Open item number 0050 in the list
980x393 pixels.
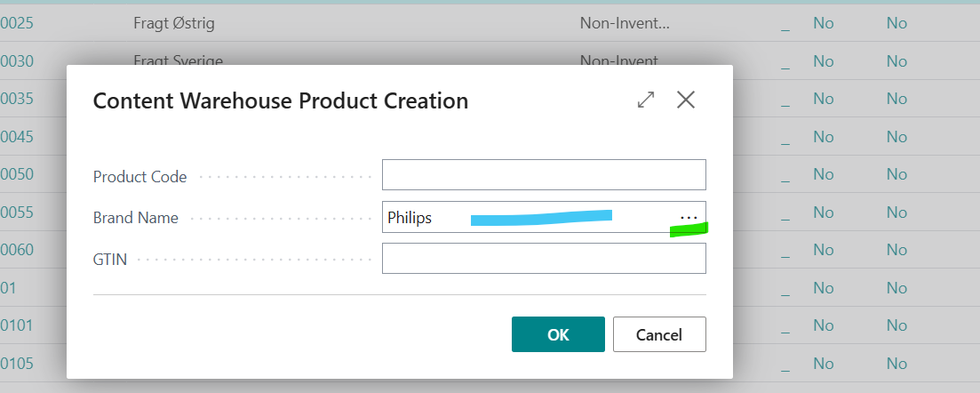[17, 174]
